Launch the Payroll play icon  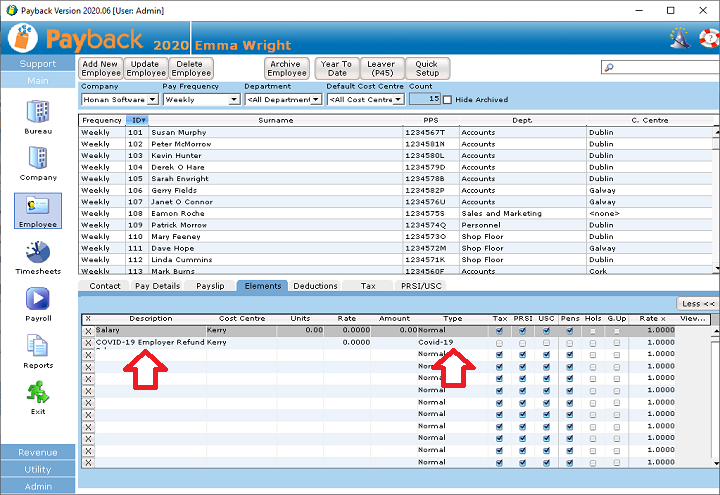(38, 299)
